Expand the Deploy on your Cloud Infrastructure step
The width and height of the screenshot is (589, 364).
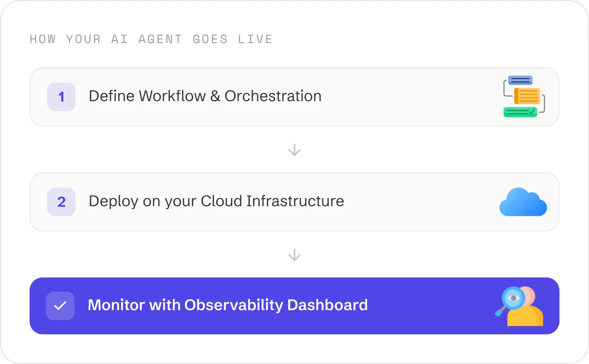[x=294, y=202]
